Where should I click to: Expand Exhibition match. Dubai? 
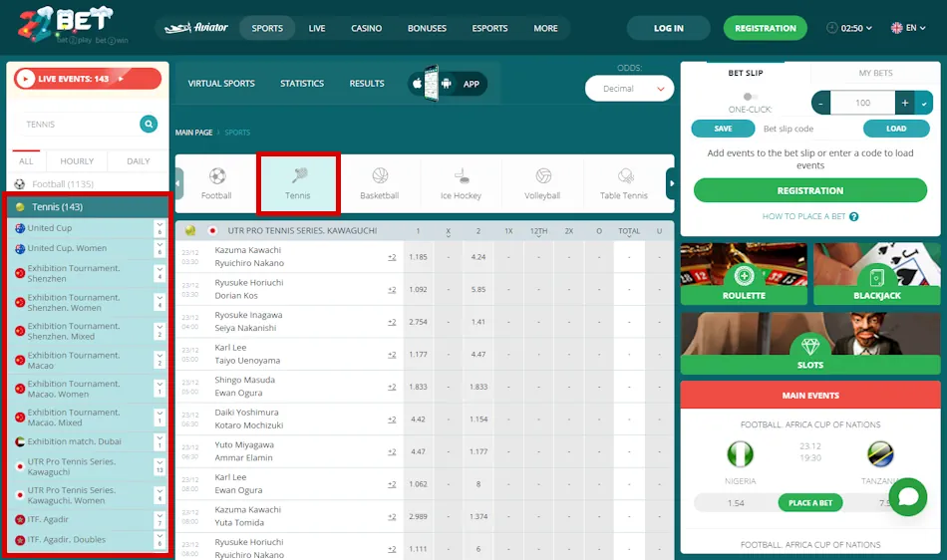pyautogui.click(x=159, y=441)
